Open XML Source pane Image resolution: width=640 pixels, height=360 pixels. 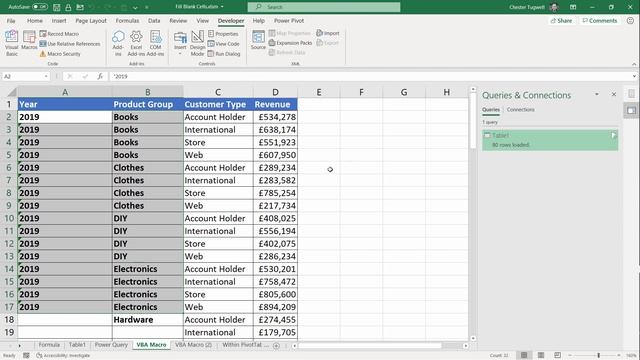click(258, 40)
